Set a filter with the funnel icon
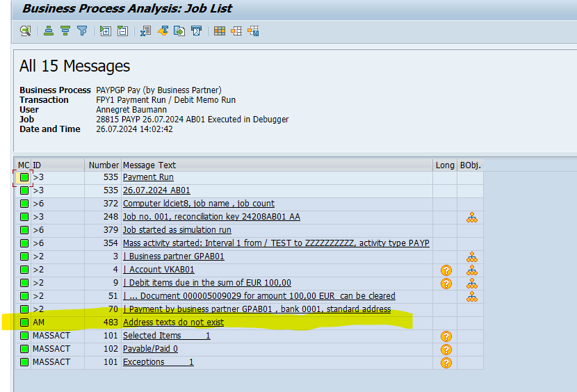Viewport: 577px width, 392px height. coord(82,31)
